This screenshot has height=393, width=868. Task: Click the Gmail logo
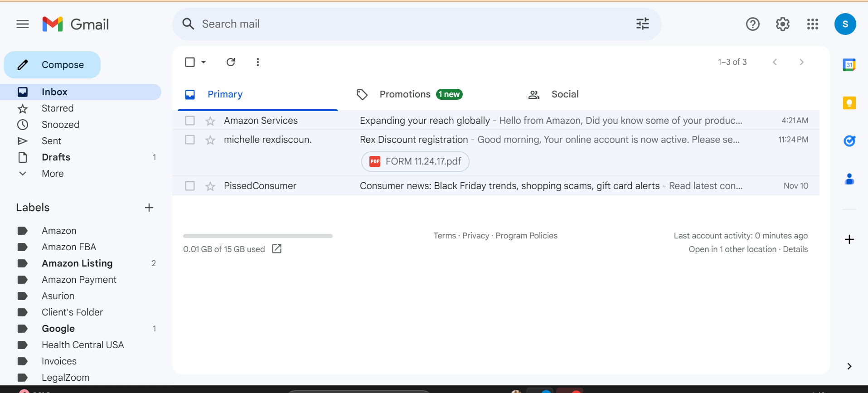pos(76,24)
